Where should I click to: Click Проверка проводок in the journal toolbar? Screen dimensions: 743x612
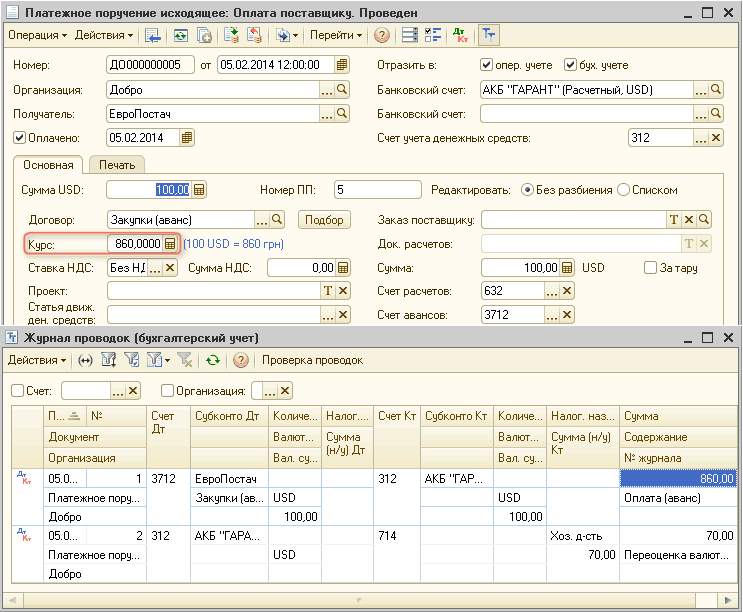[312, 360]
